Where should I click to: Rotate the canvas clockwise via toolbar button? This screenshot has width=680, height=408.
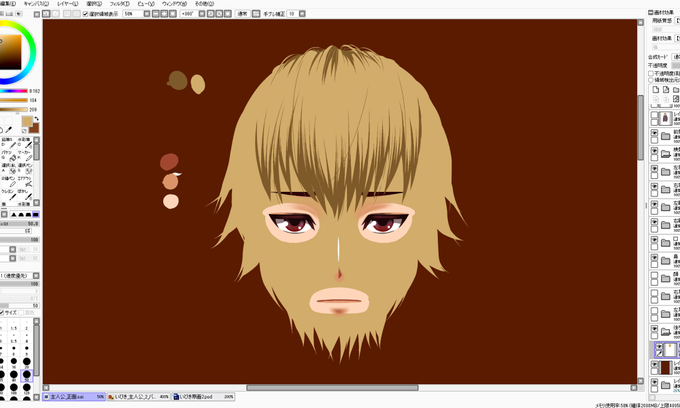pos(219,14)
